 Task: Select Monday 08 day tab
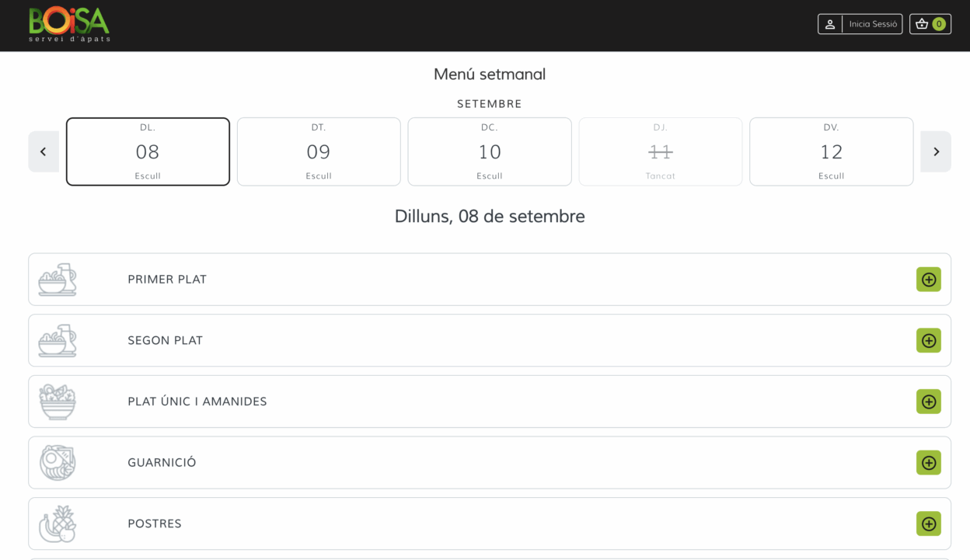pyautogui.click(x=148, y=151)
